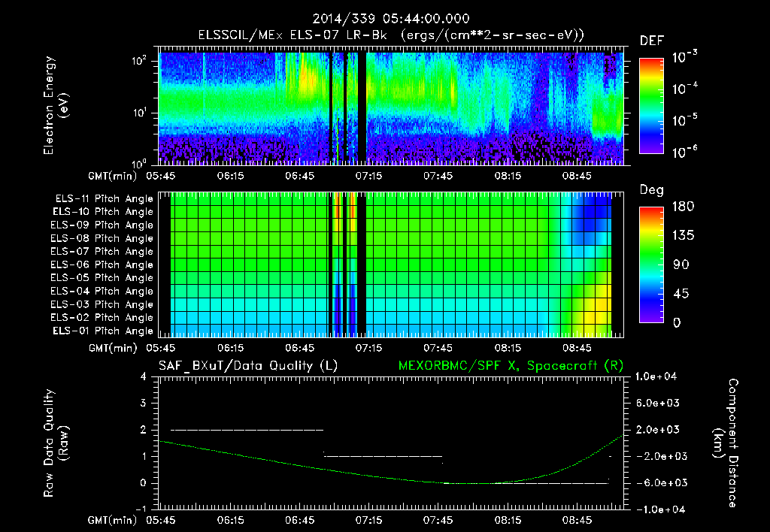Select the ELSSCIL/MEx ELS-07 LR-Bk subtitle
This screenshot has width=770, height=532.
point(293,35)
